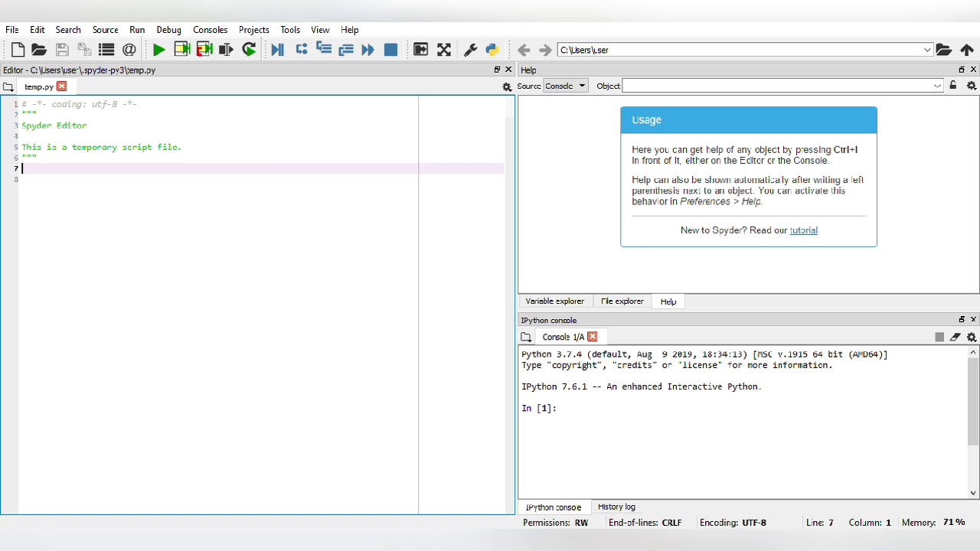Screen dimensions: 980x551
Task: Open the Source Console dropdown
Action: pyautogui.click(x=566, y=86)
